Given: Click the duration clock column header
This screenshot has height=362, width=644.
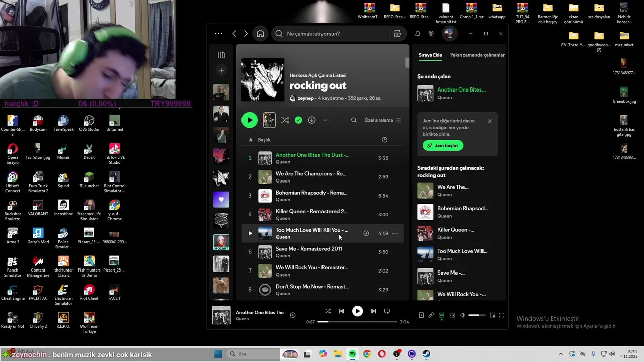Looking at the screenshot, I should tap(385, 140).
